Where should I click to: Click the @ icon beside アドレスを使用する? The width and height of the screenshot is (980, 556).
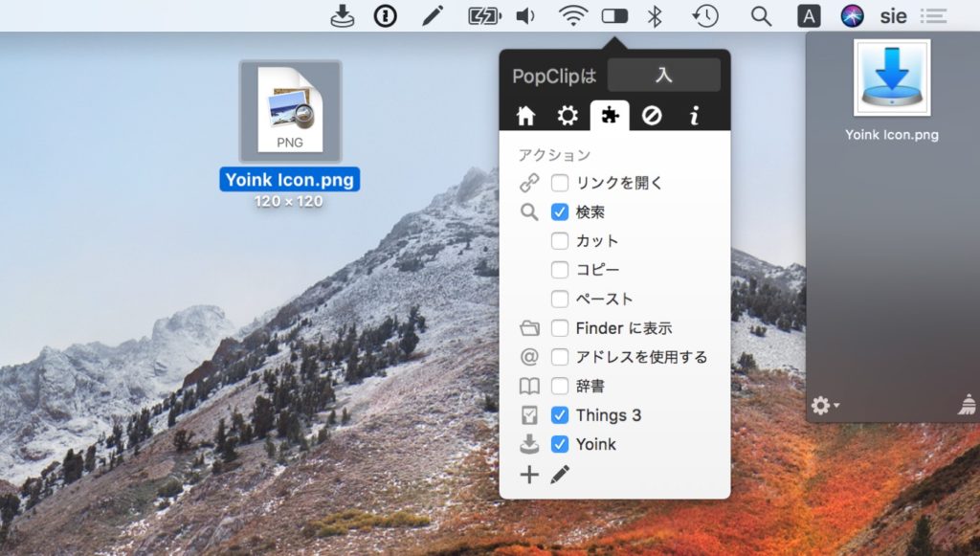point(529,357)
